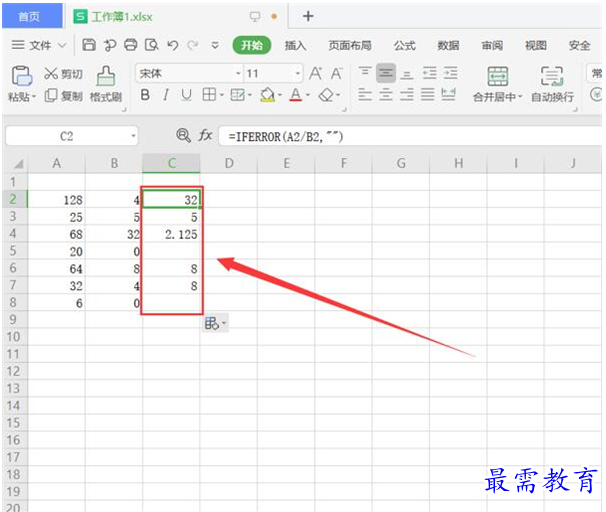Screen dimensions: 606x512
Task: Apply the red font color
Action: pyautogui.click(x=296, y=95)
